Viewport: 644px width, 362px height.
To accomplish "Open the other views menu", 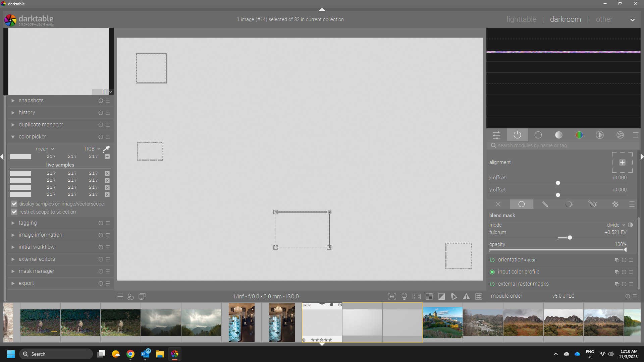I will (604, 19).
